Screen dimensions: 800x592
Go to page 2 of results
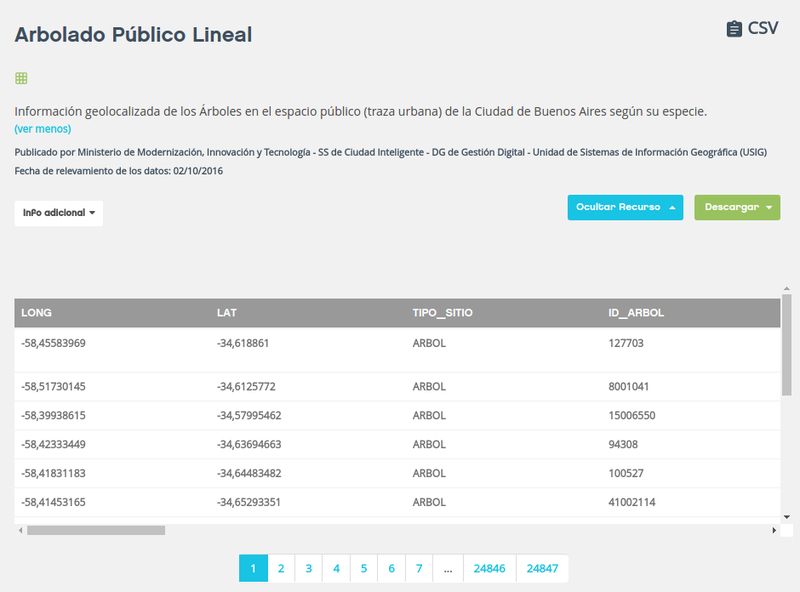click(281, 568)
